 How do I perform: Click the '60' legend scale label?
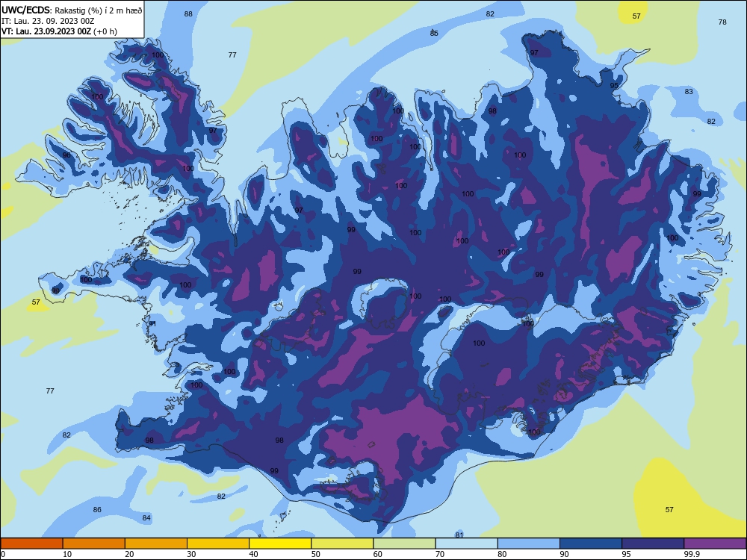(378, 554)
